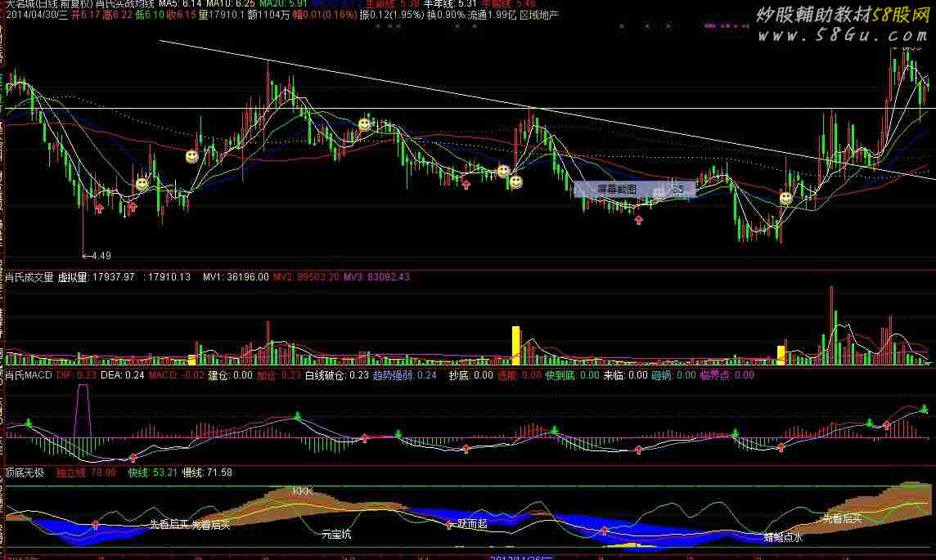Click the 元宝坑 signal label

336,535
